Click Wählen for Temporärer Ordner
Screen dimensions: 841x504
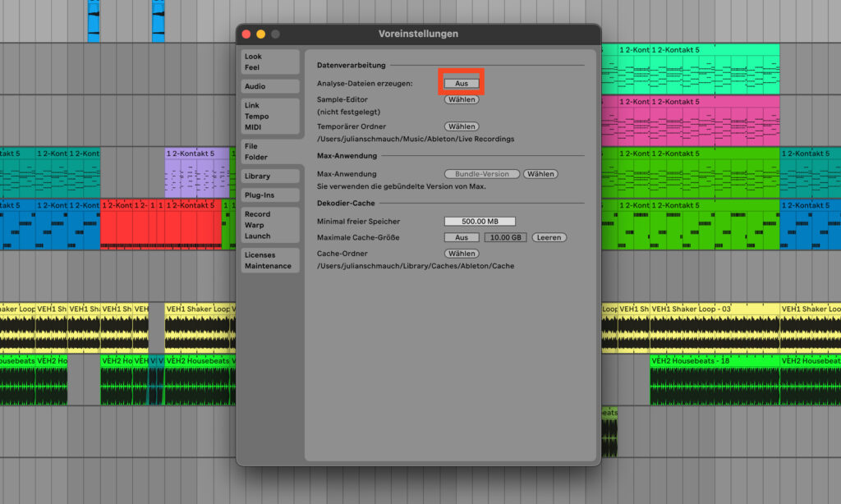coord(462,126)
